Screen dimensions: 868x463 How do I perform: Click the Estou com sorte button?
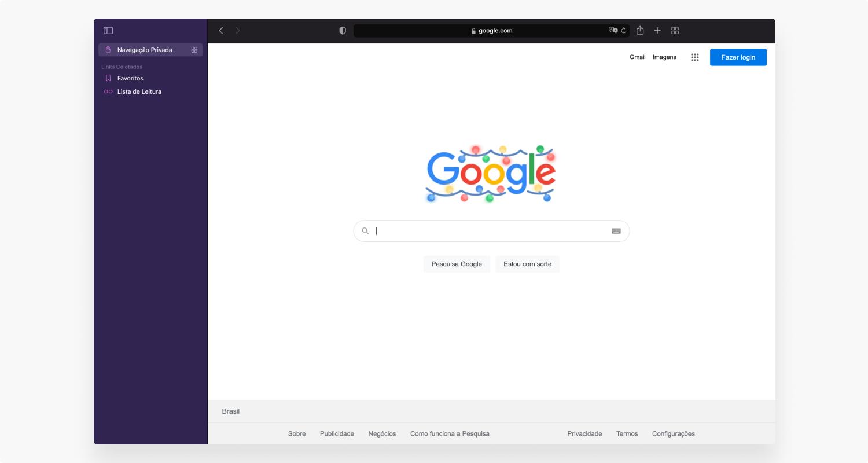528,264
